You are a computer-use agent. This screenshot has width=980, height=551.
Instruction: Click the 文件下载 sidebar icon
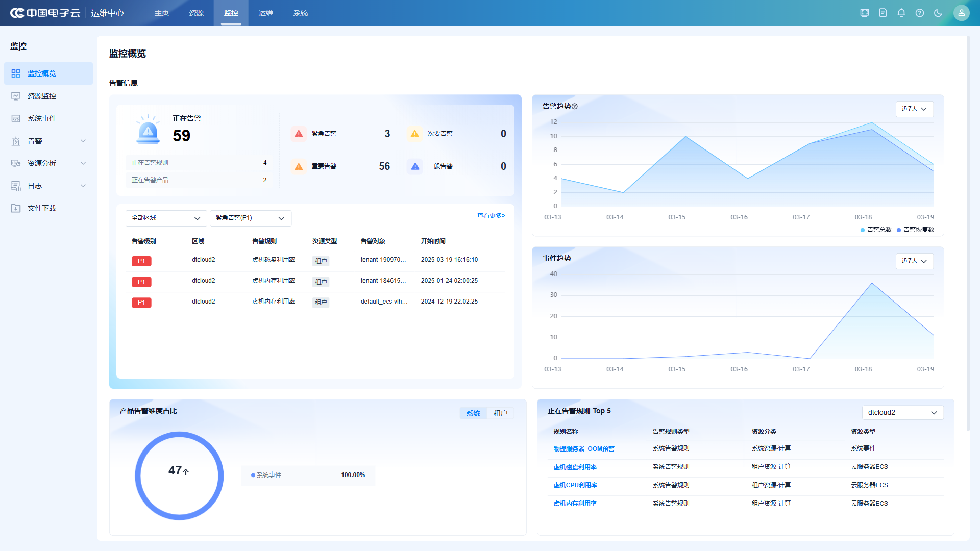click(16, 208)
